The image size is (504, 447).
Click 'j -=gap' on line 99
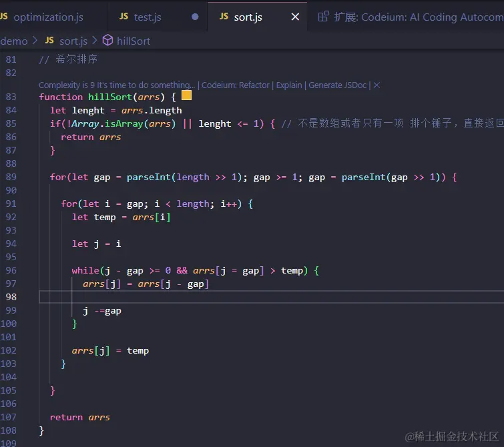[x=102, y=311]
